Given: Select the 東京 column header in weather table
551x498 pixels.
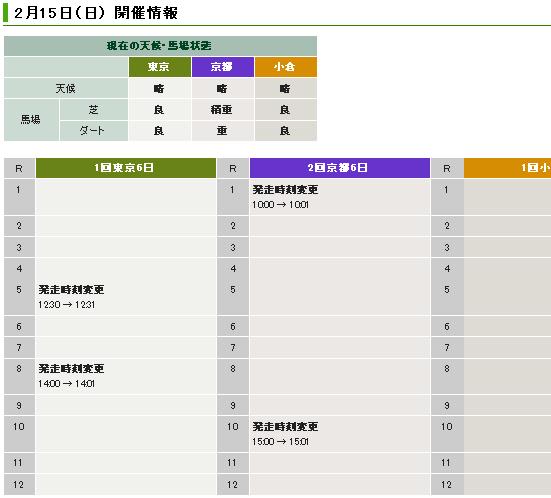Looking at the screenshot, I should (x=160, y=67).
